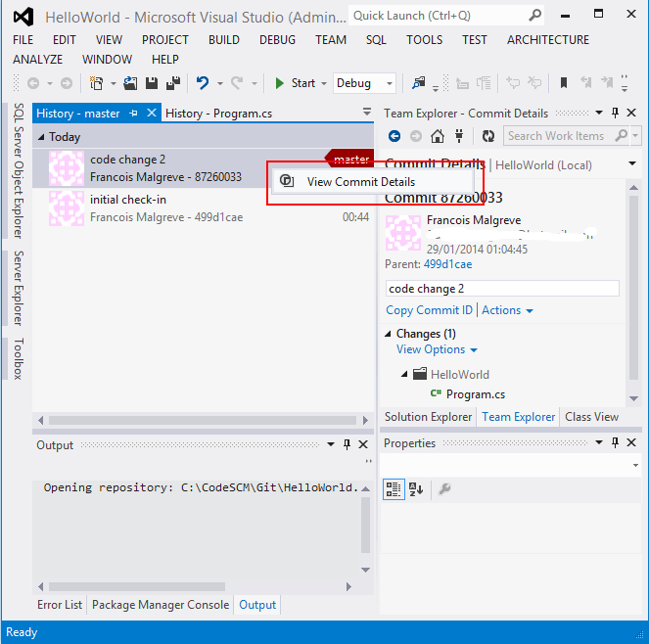Close the Team Explorer panel

pyautogui.click(x=631, y=113)
